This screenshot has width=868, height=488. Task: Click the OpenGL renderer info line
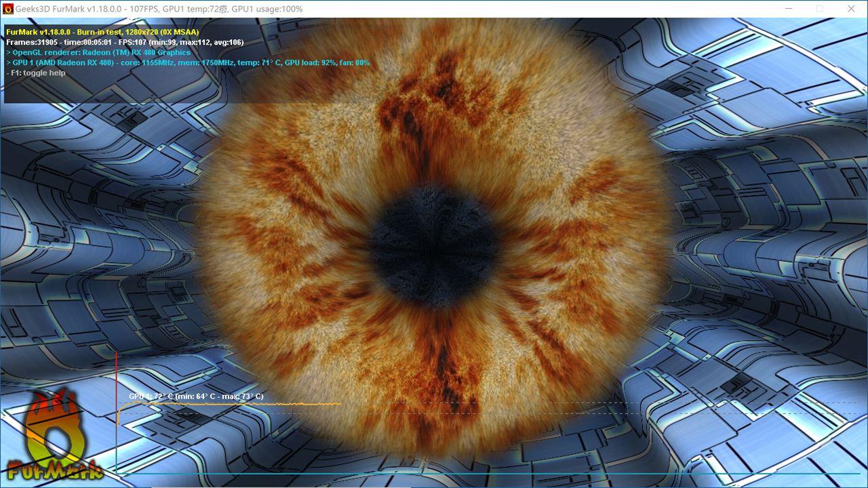(98, 52)
